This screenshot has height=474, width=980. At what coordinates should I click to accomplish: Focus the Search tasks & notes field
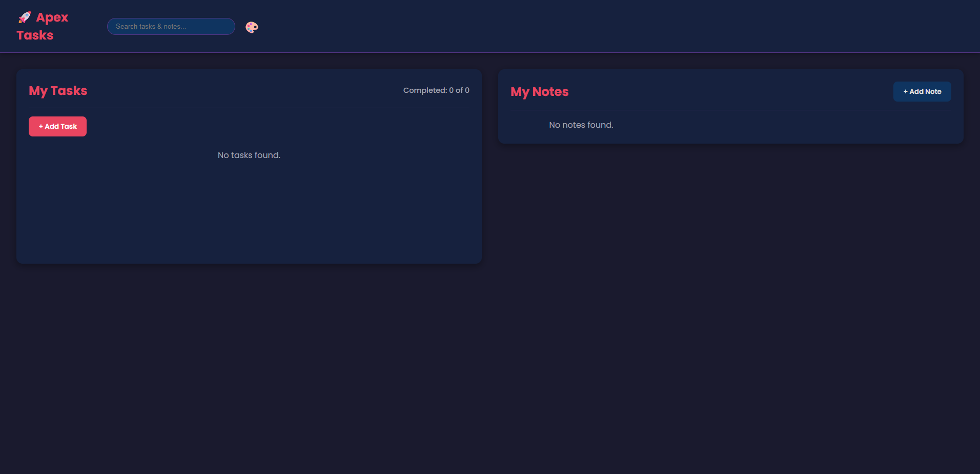(171, 27)
